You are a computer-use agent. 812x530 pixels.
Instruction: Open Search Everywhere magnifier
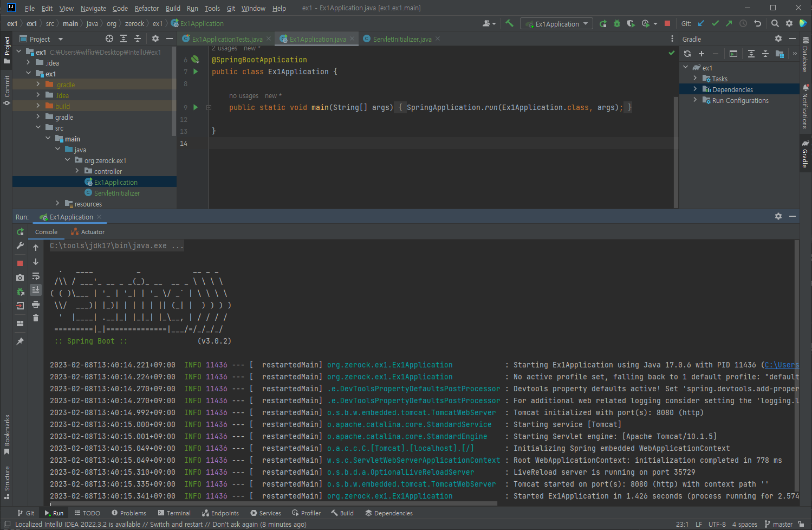(775, 23)
